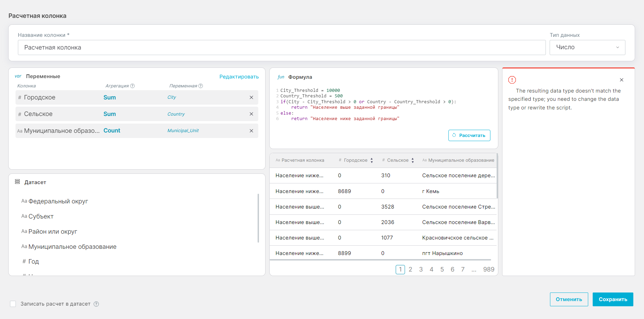This screenshot has width=644, height=319.
Task: Click the Название колонки input field
Action: point(281,47)
